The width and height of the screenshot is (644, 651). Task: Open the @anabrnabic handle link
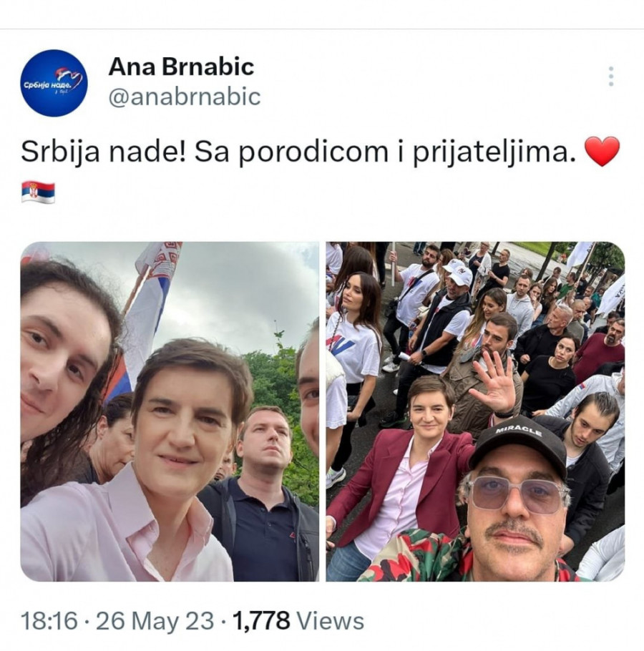click(x=185, y=97)
